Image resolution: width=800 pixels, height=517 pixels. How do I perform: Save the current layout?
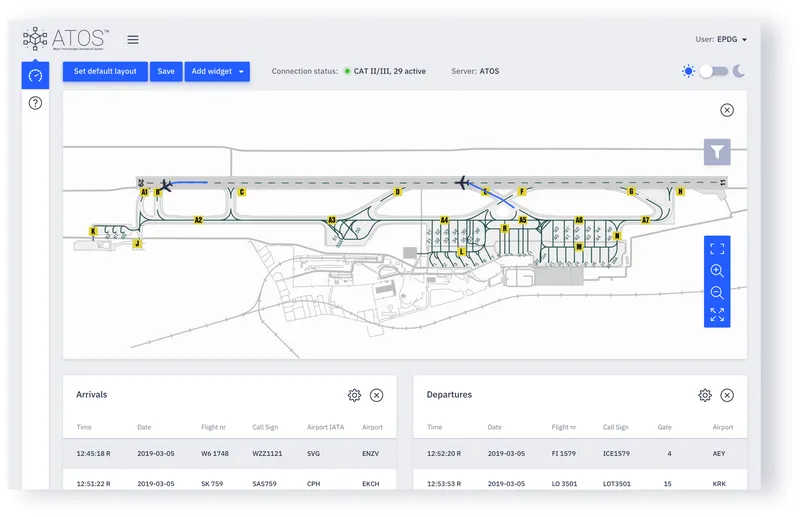click(166, 71)
